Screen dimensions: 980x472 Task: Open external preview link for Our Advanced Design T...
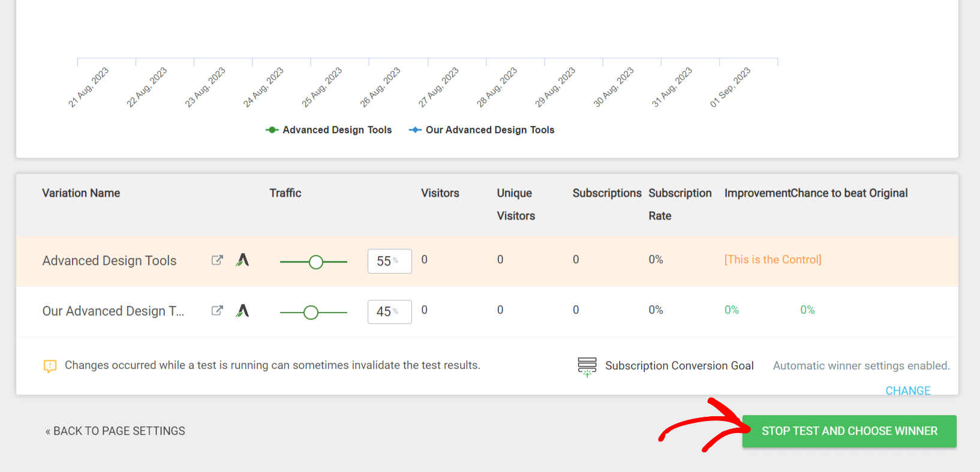217,311
